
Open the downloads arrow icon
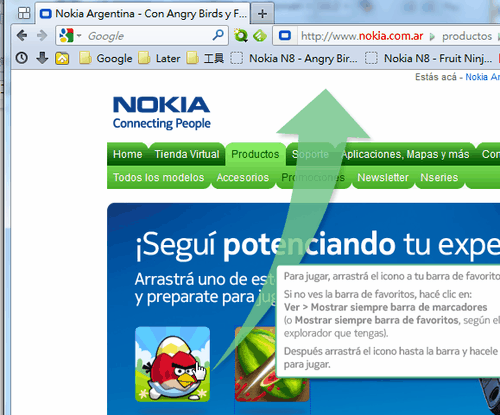pos(42,58)
